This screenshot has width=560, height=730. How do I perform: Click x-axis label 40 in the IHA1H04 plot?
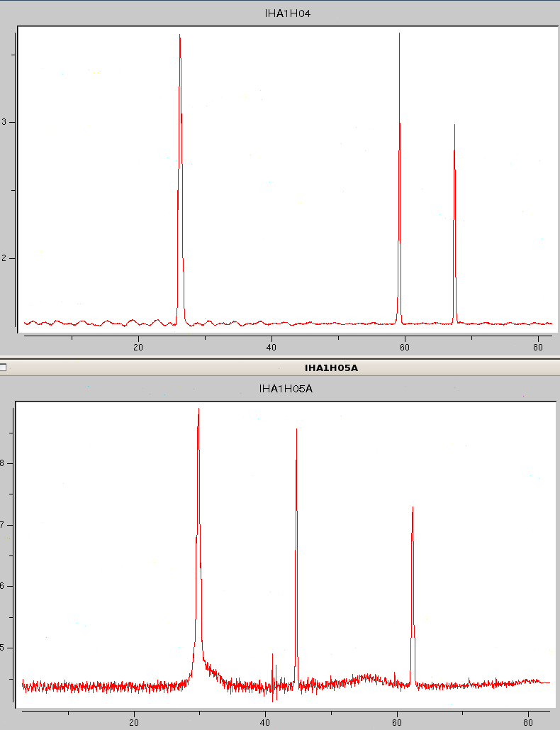click(271, 348)
